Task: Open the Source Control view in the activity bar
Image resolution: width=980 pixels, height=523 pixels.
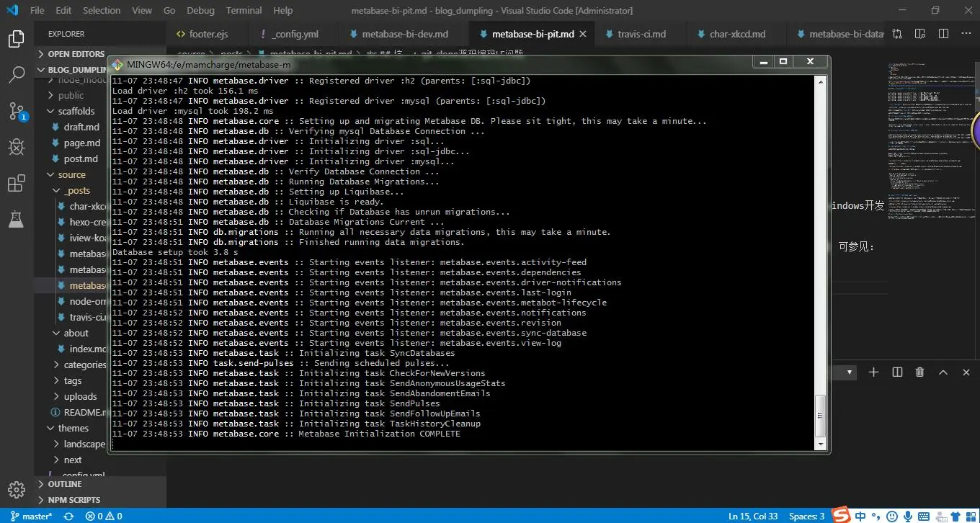Action: point(16,110)
